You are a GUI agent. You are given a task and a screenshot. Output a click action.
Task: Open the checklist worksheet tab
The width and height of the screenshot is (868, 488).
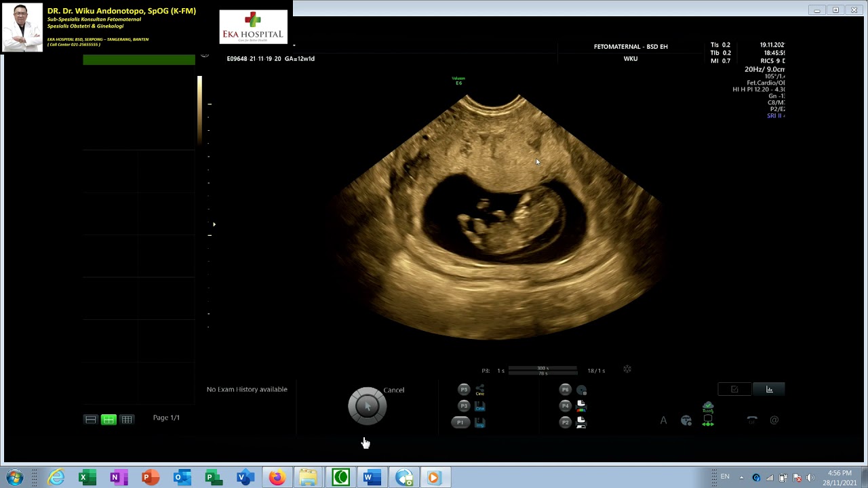734,389
